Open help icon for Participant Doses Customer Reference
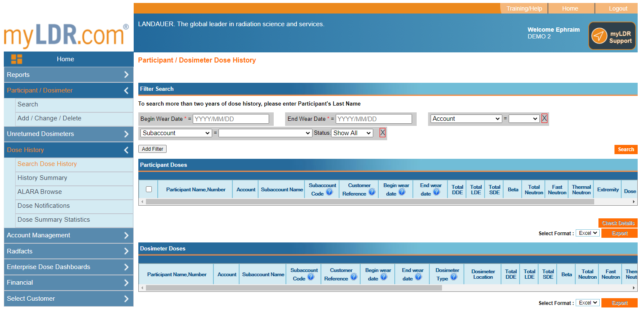The height and width of the screenshot is (310, 644). [372, 192]
